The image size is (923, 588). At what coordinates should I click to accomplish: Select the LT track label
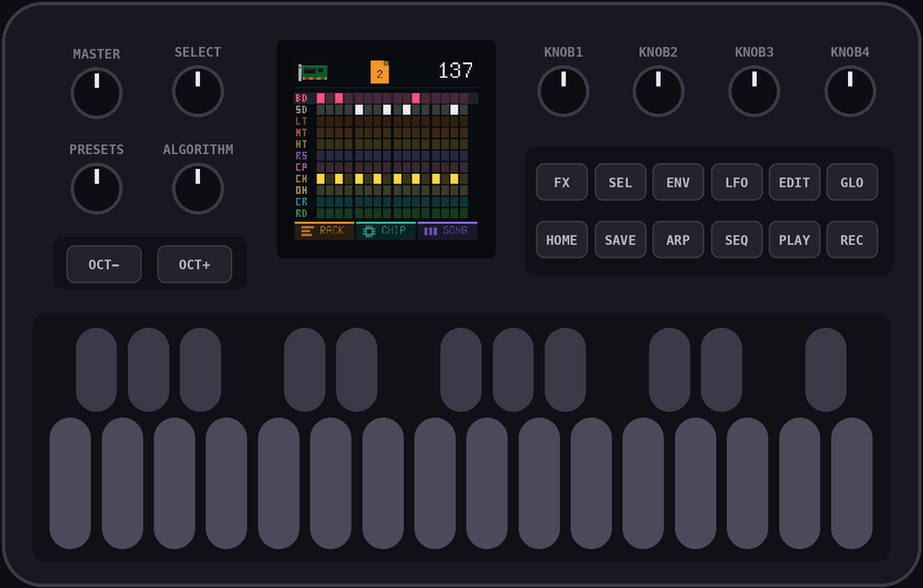301,121
